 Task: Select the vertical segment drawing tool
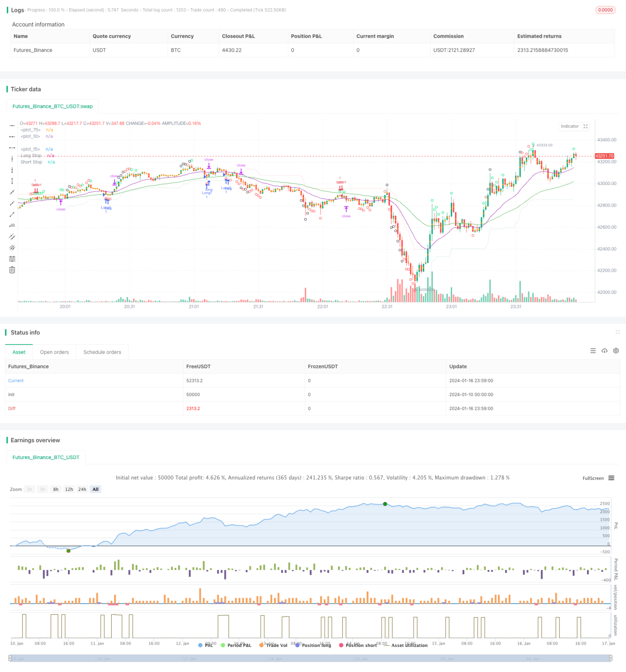pos(12,181)
